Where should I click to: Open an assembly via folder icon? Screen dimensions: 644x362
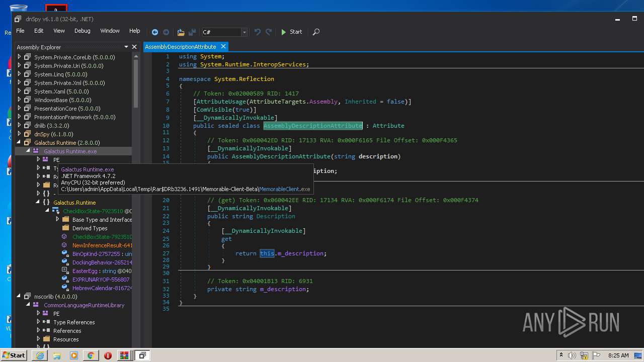pyautogui.click(x=181, y=32)
